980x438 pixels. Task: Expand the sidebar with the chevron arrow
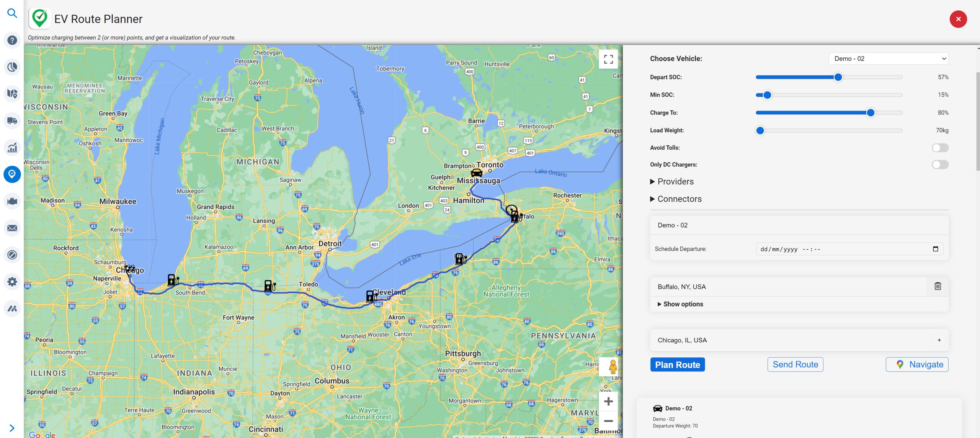point(12,428)
